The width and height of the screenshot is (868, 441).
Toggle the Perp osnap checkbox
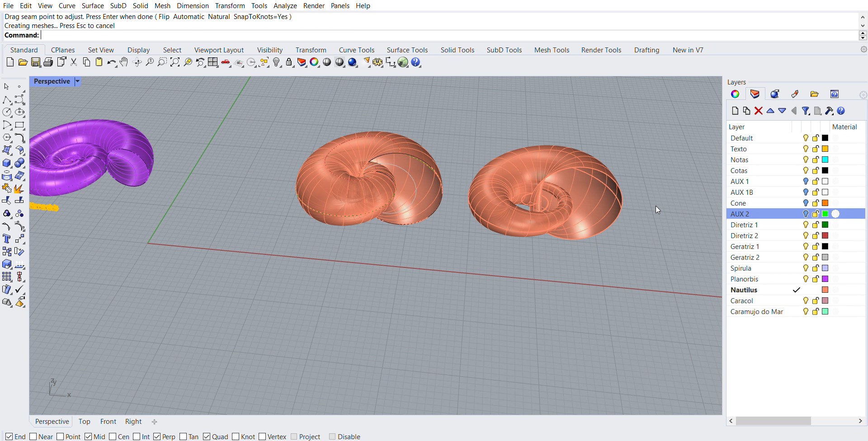click(157, 436)
